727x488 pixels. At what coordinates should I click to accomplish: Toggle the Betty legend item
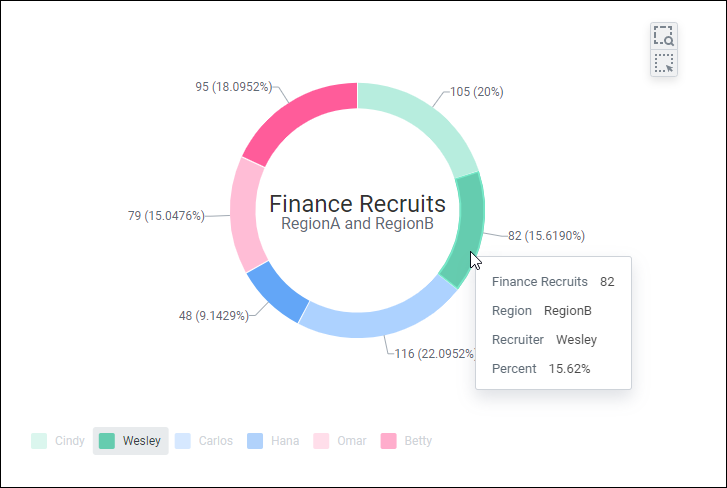pyautogui.click(x=407, y=441)
